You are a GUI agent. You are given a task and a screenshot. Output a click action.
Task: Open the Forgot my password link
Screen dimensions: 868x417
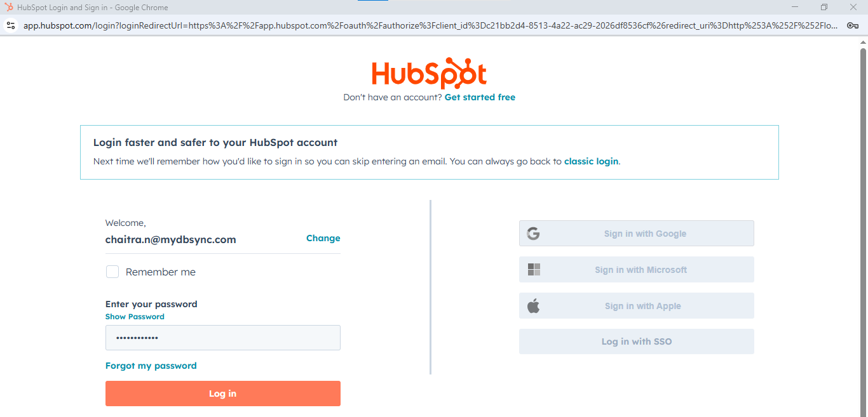pos(151,366)
